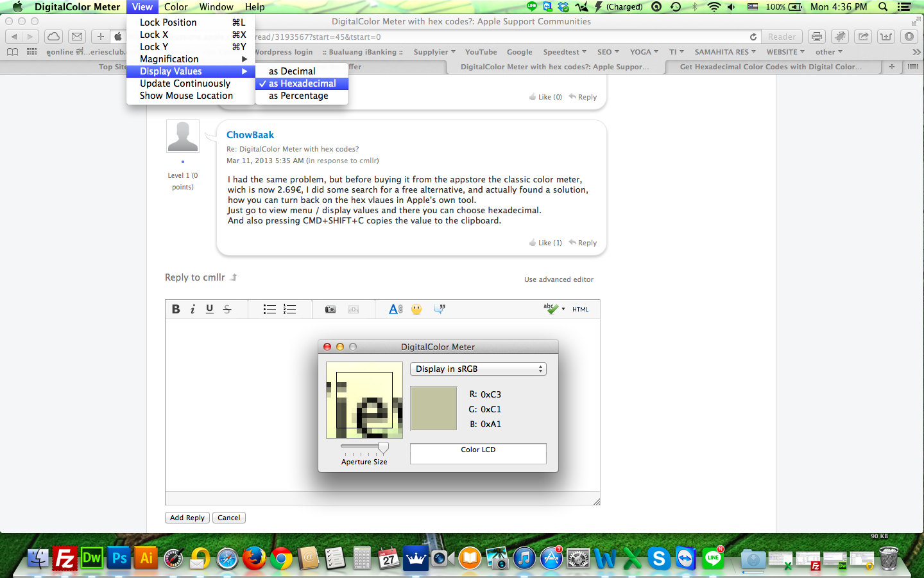Apply italic formatting in the reply editor
Screen dimensions: 924x578
click(193, 309)
